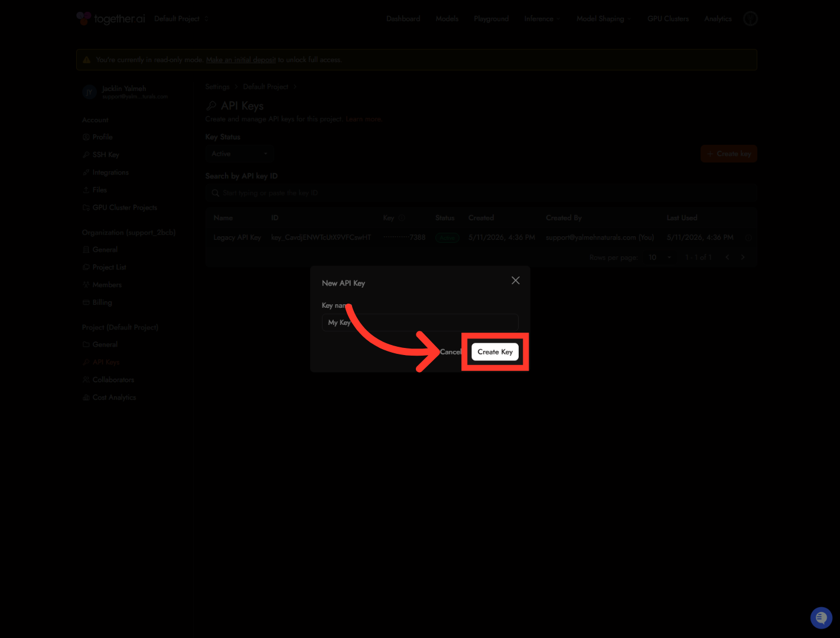Viewport: 840px width, 638px height.
Task: Click the 'Key name' input field
Action: coord(420,323)
